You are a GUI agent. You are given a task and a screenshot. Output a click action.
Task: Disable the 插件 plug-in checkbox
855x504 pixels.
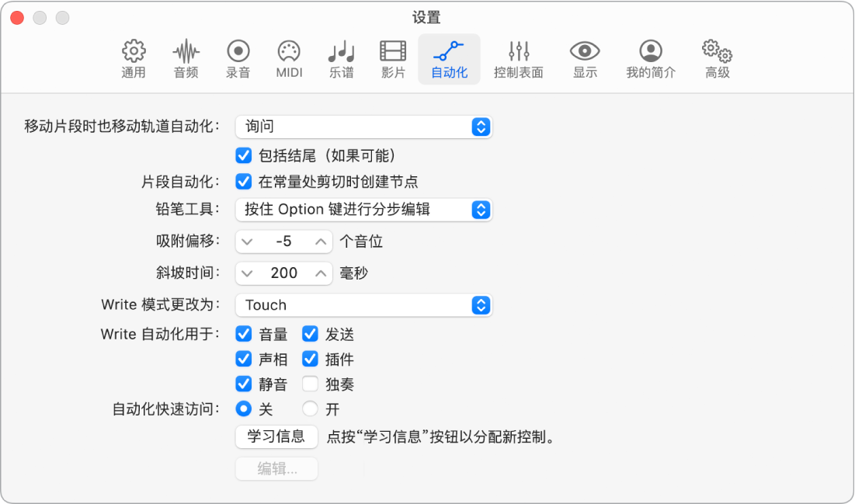pyautogui.click(x=311, y=359)
